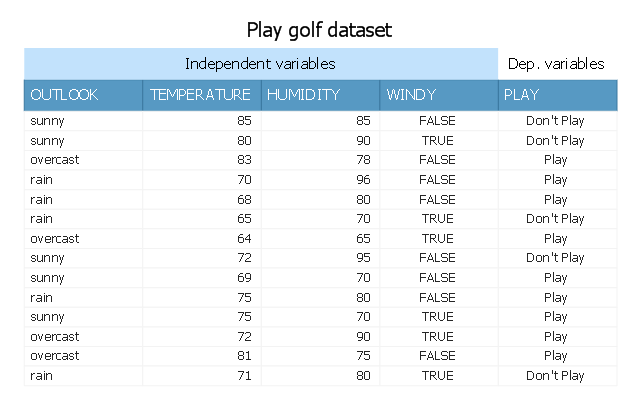The height and width of the screenshot is (418, 640).
Task: Click the temperature cell reading 81
Action: click(x=243, y=356)
